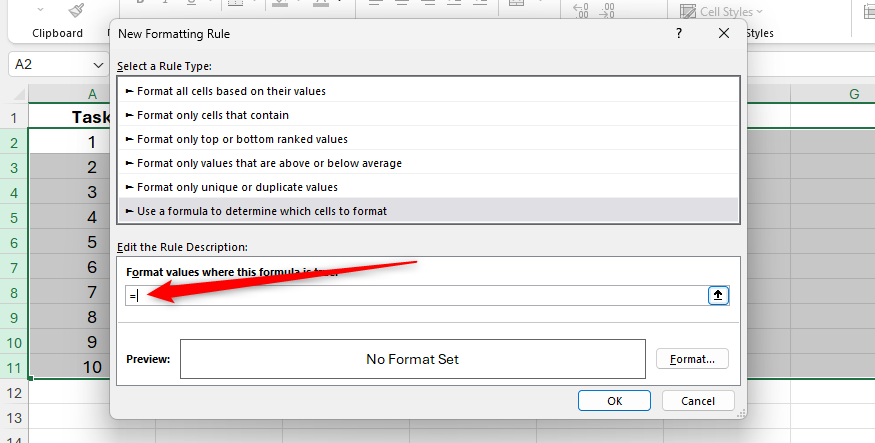This screenshot has width=875, height=443.
Task: Select row header 8
Action: (x=14, y=292)
